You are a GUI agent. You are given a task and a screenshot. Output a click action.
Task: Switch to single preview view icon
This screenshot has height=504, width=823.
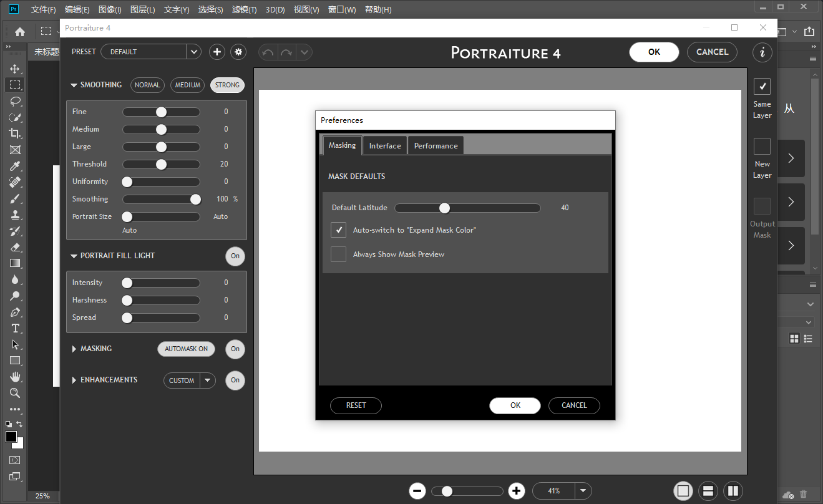[683, 491]
